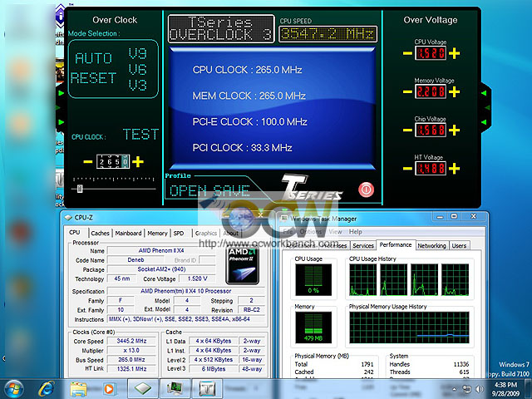532x399 pixels.
Task: Click the HT Voltage 1.488 display
Action: click(431, 168)
